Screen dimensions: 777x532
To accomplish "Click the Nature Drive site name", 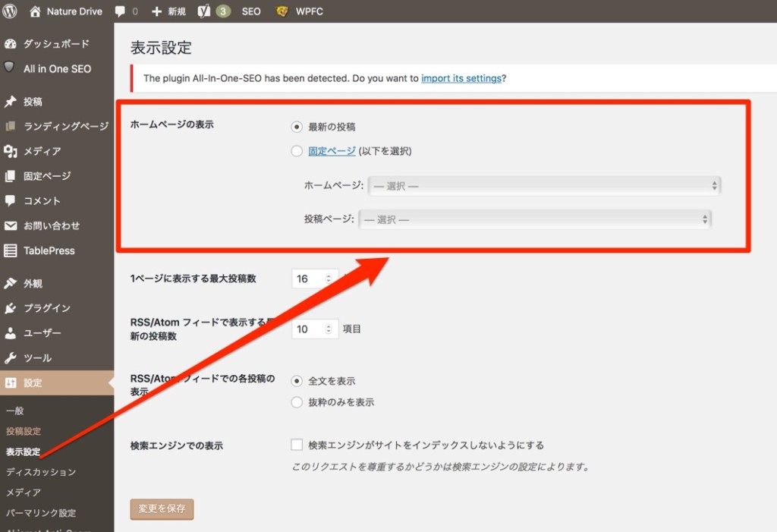I will [74, 11].
